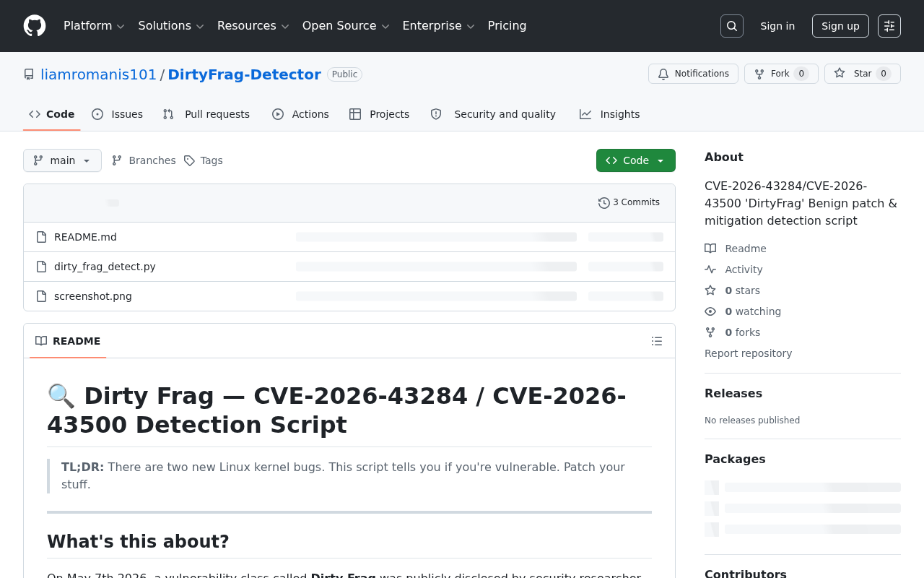Star the DirtyFrag-Detector repository
Viewport: 924px width, 578px height.
point(863,74)
